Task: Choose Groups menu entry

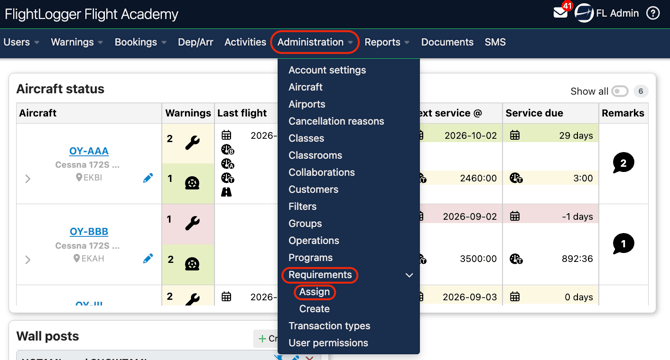Action: [x=305, y=224]
